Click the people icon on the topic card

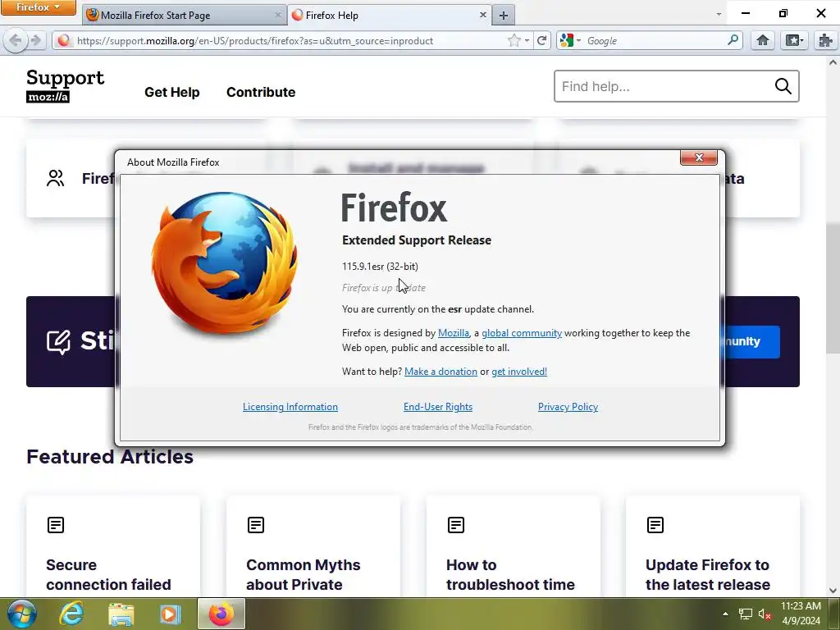pos(55,178)
